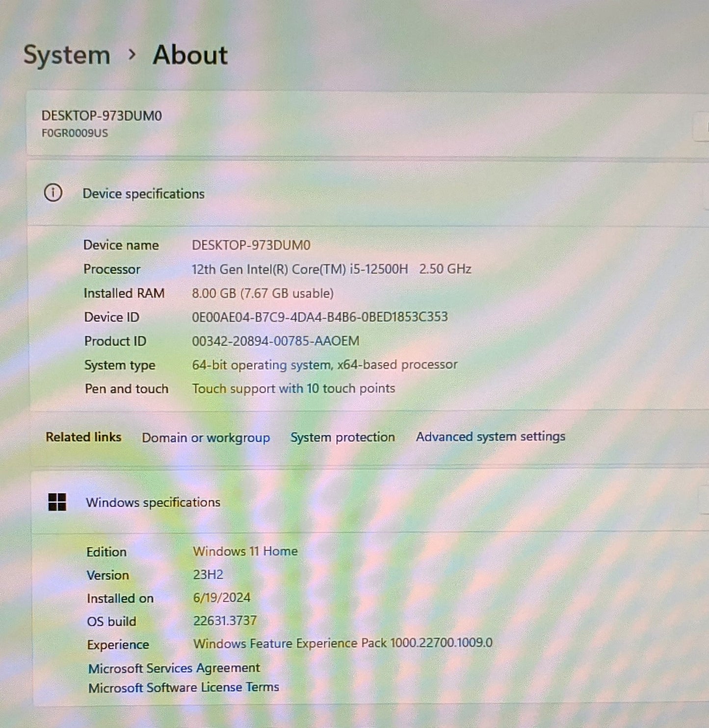Click the Installed on date 6/19/2024
Screen dimensions: 709x728
[x=222, y=598]
